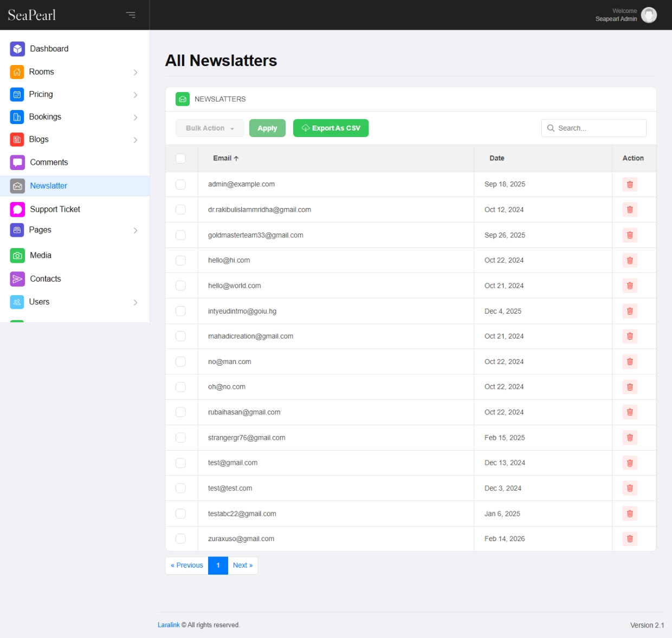Expand the Bookings submenu arrow

(x=135, y=117)
